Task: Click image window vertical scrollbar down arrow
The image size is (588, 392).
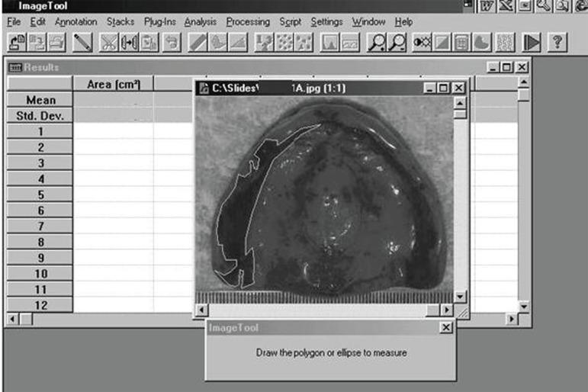Action: coord(460,295)
